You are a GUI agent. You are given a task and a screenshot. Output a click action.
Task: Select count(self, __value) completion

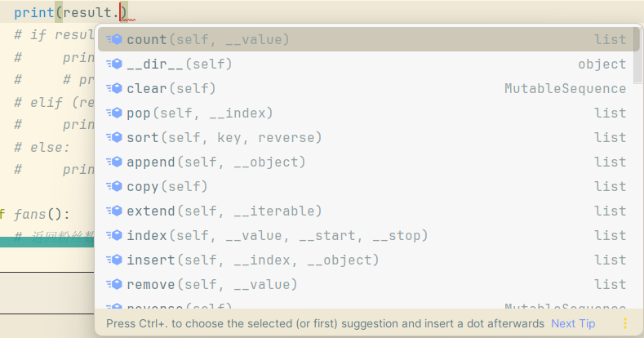[x=368, y=39]
